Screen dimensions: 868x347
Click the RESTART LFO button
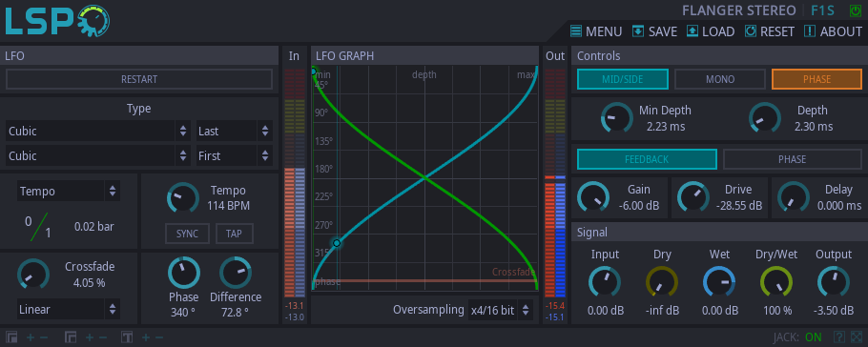point(139,79)
